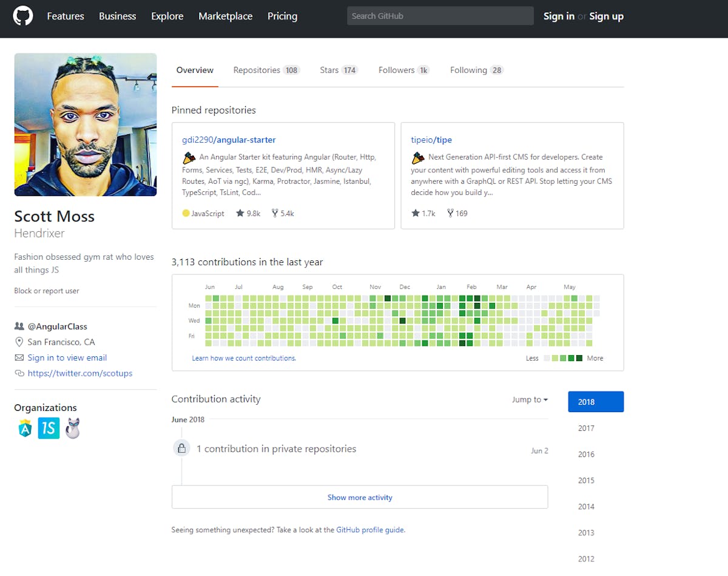Click the star icon beside 1.7k
The height and width of the screenshot is (576, 728).
415,213
